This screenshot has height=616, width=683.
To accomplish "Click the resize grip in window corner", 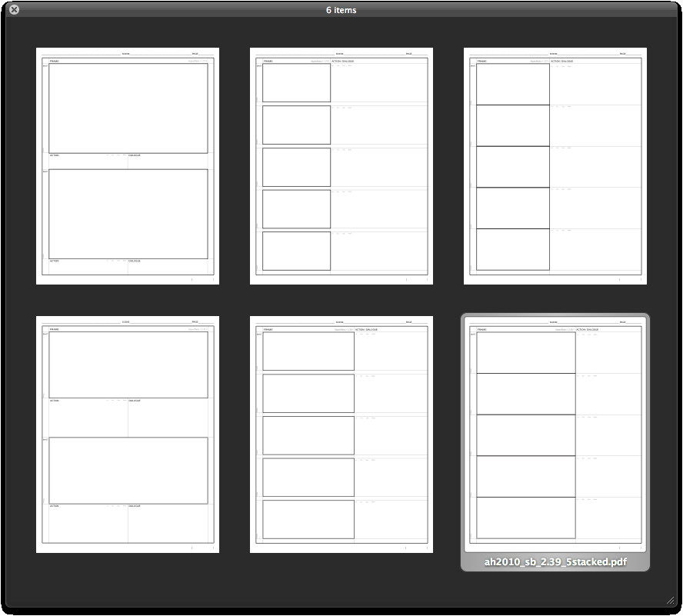I will pos(670,599).
